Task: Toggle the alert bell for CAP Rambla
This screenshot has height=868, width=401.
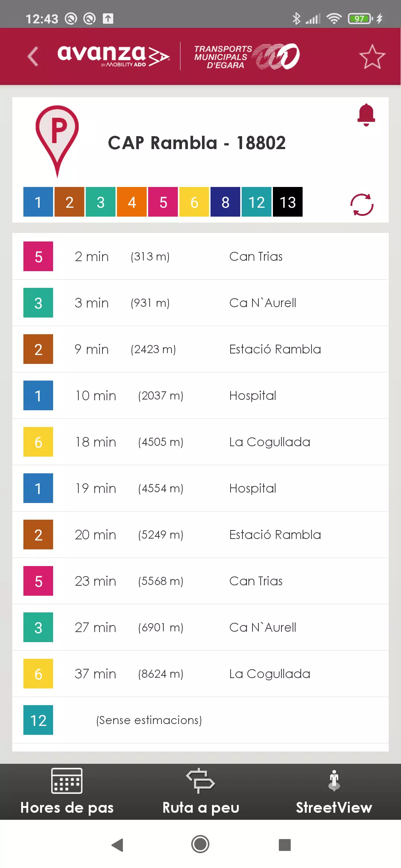Action: 366,115
